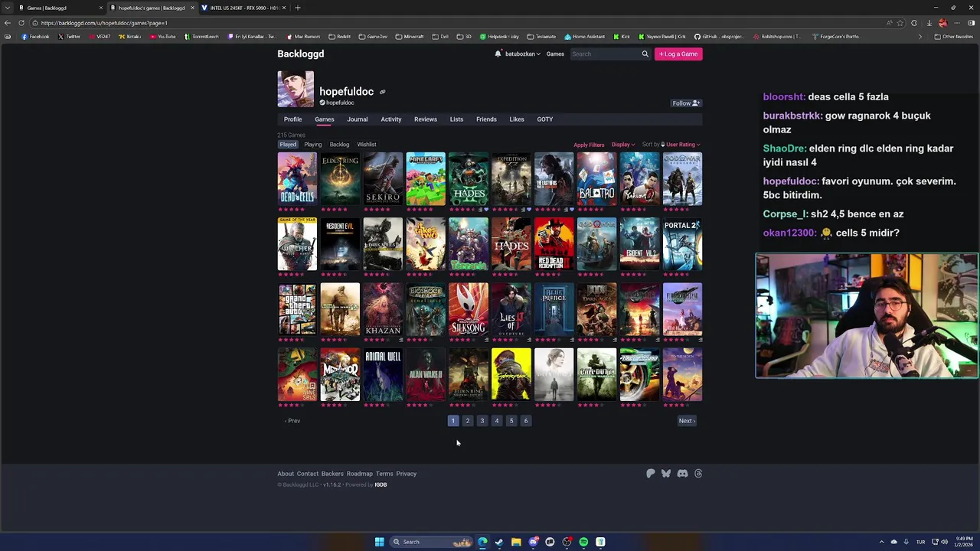Open YouTube bookmark in bookmarks bar
The height and width of the screenshot is (551, 980).
click(x=163, y=37)
